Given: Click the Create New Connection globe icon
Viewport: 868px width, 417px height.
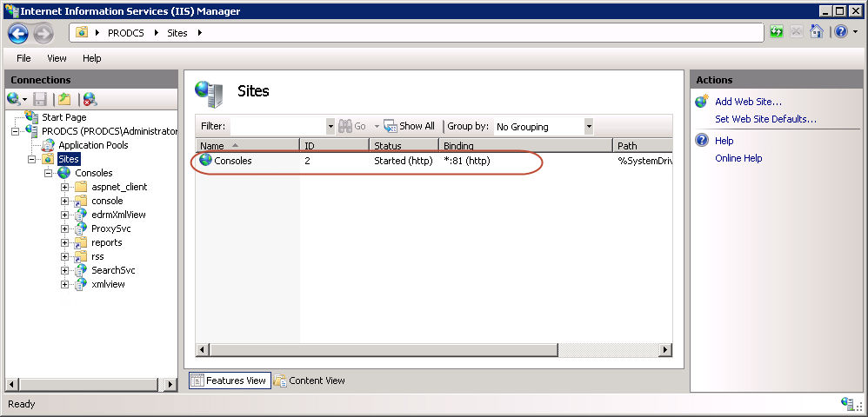Looking at the screenshot, I should point(14,99).
